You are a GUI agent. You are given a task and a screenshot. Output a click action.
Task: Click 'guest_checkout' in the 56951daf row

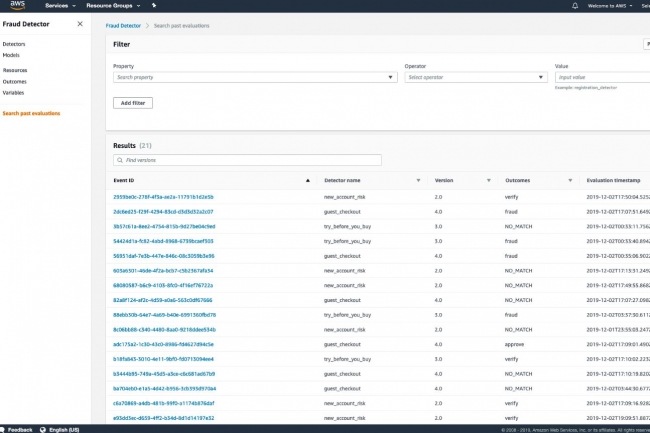coord(342,256)
